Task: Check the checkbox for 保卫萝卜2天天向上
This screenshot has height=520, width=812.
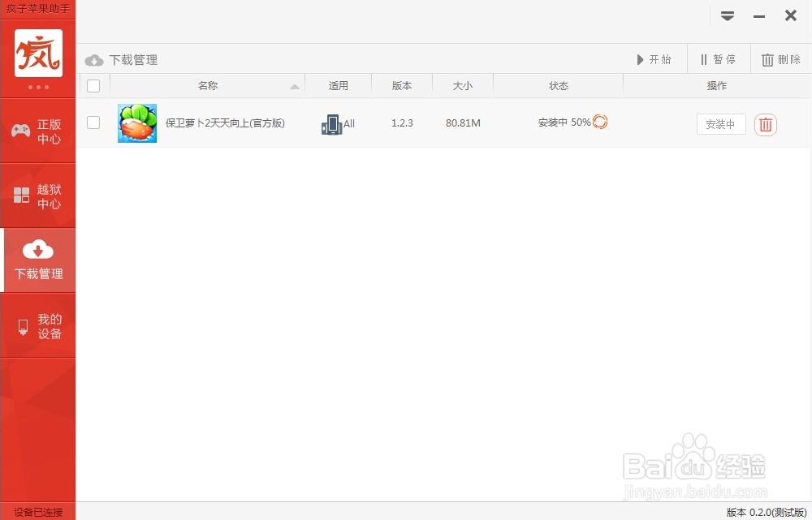Action: pos(93,122)
